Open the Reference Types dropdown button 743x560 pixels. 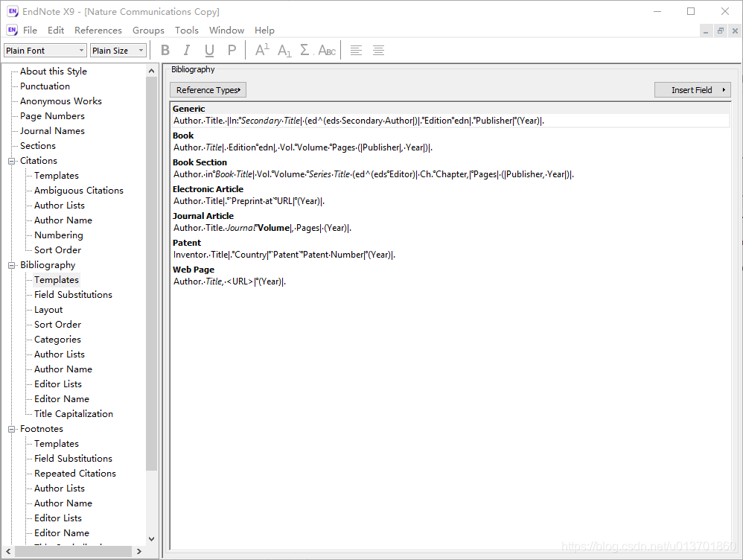pyautogui.click(x=208, y=89)
